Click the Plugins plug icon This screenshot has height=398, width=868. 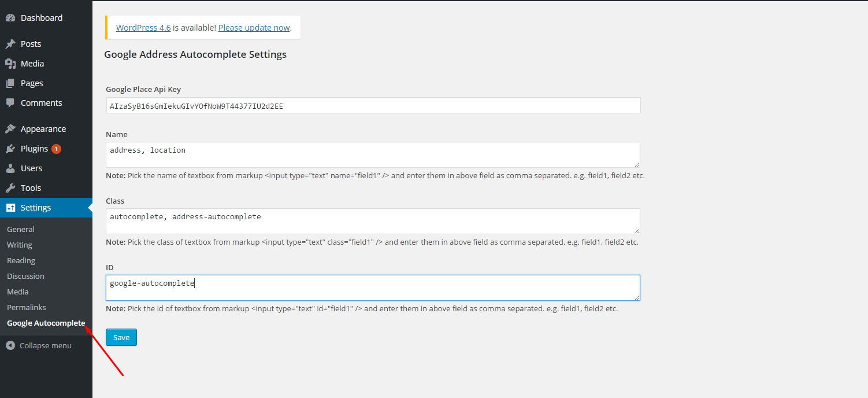[10, 149]
